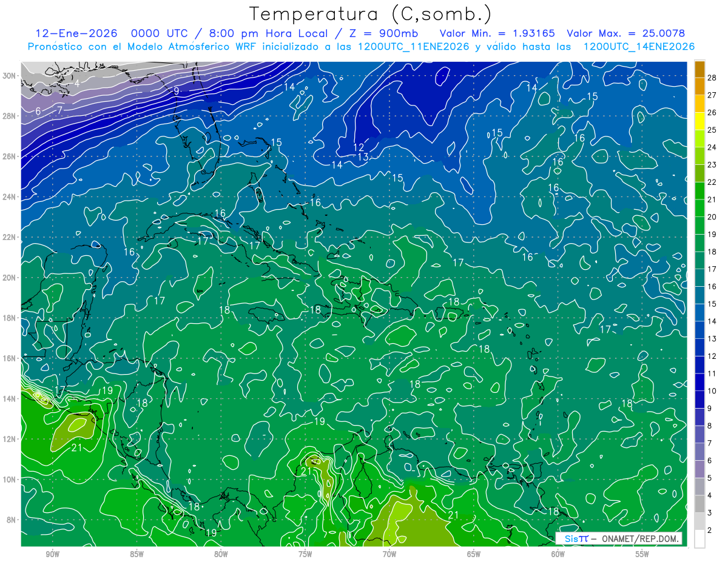Click the "8N" latitude axis label

click(x=12, y=520)
